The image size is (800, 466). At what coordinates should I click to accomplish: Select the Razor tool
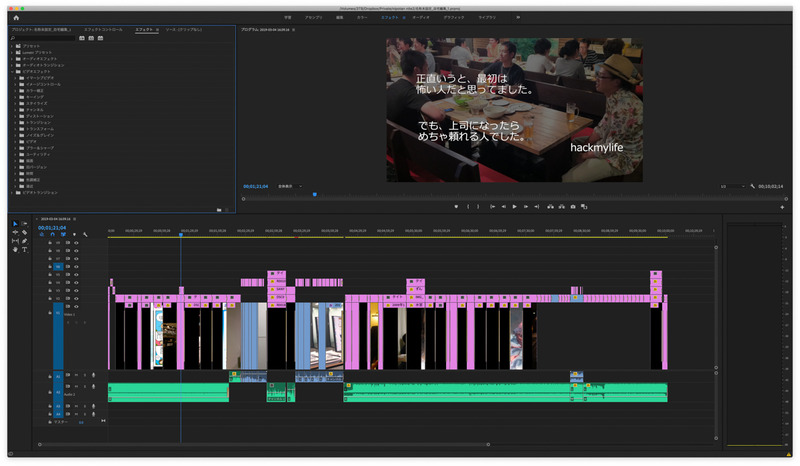(x=24, y=232)
